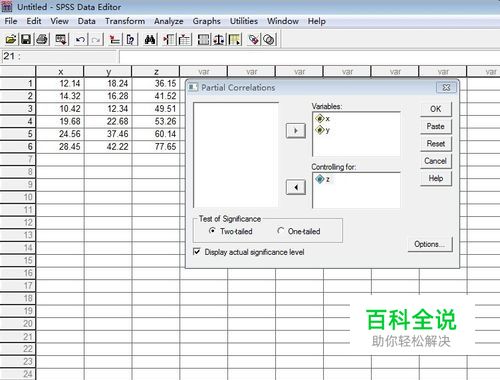Click the dialog Help button

tap(436, 178)
